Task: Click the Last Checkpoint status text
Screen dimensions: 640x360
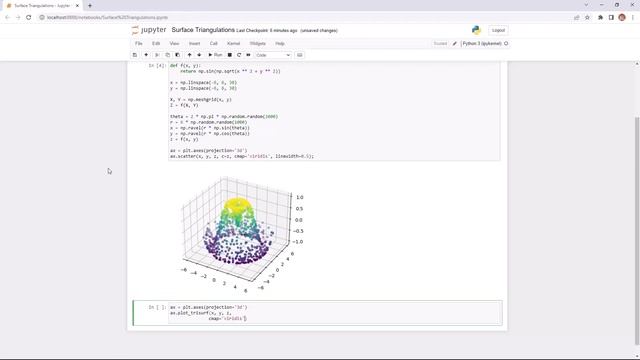Action: 267,31
